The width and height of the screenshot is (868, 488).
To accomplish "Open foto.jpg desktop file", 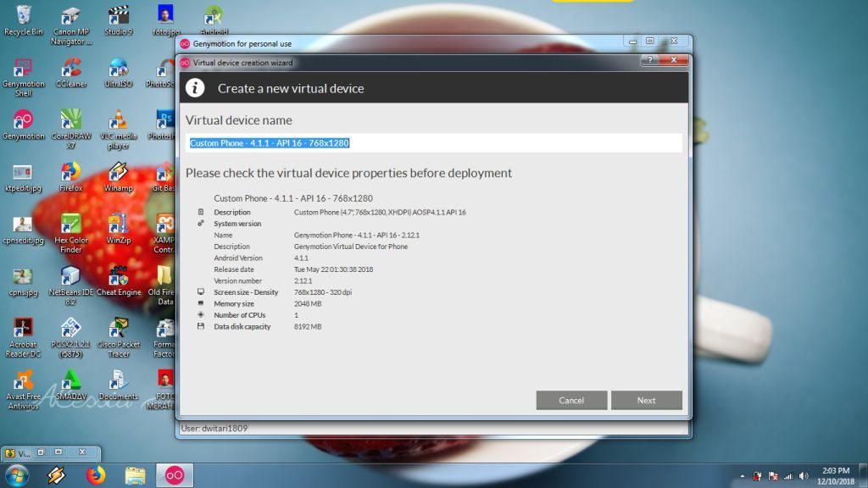I will click(165, 20).
